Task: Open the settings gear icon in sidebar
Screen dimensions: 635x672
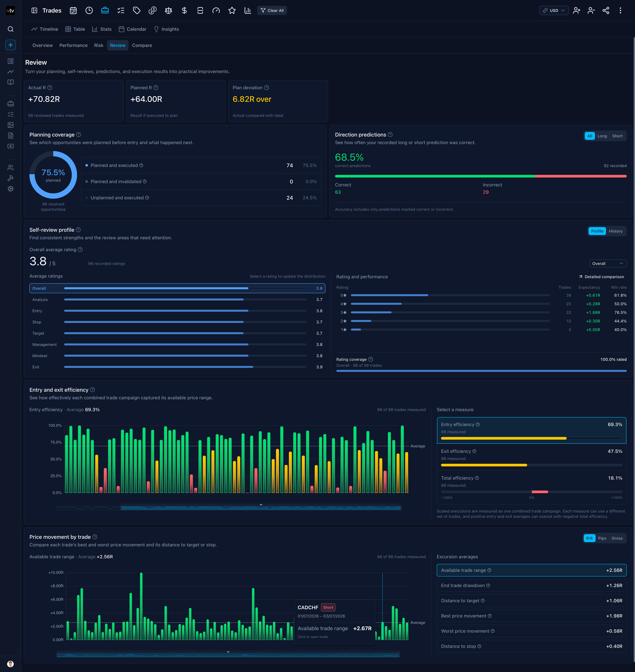Action: [x=10, y=189]
